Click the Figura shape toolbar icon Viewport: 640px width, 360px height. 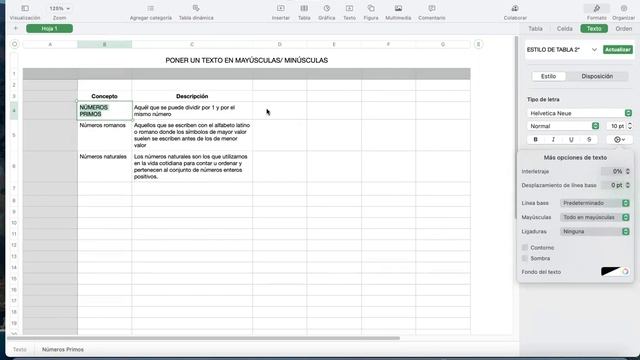point(371,9)
